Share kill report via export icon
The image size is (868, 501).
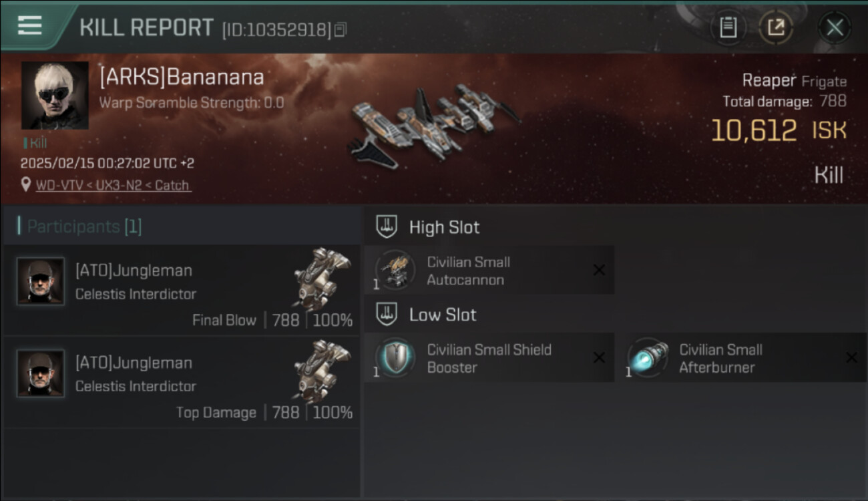coord(775,27)
